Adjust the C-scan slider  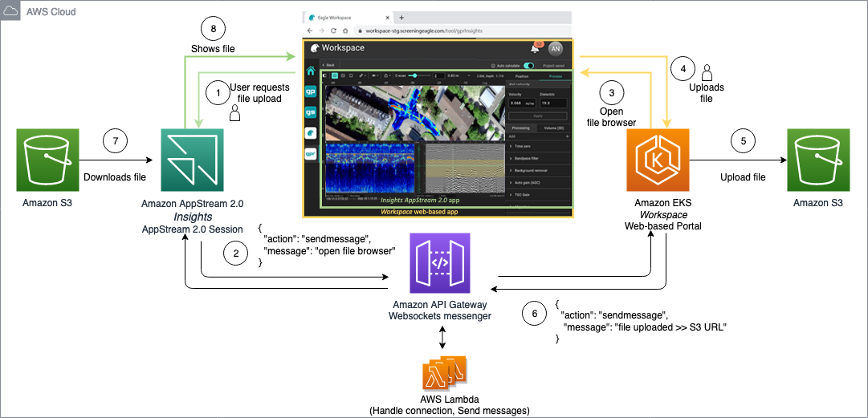pos(420,75)
